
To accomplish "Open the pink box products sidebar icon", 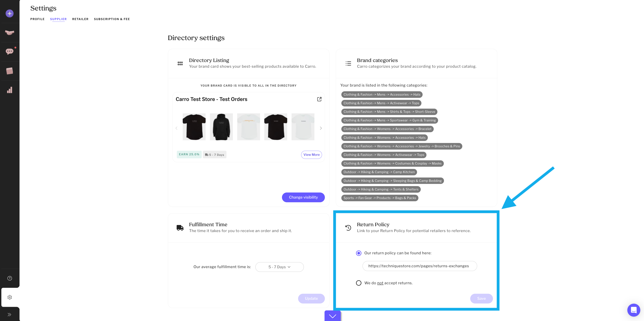I will (x=9, y=71).
